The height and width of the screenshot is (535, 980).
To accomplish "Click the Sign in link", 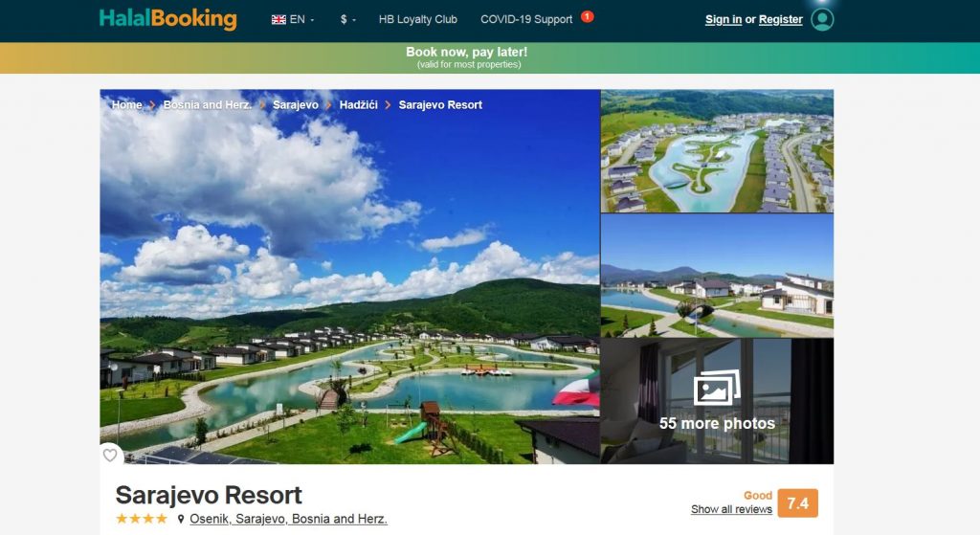I will (x=724, y=19).
